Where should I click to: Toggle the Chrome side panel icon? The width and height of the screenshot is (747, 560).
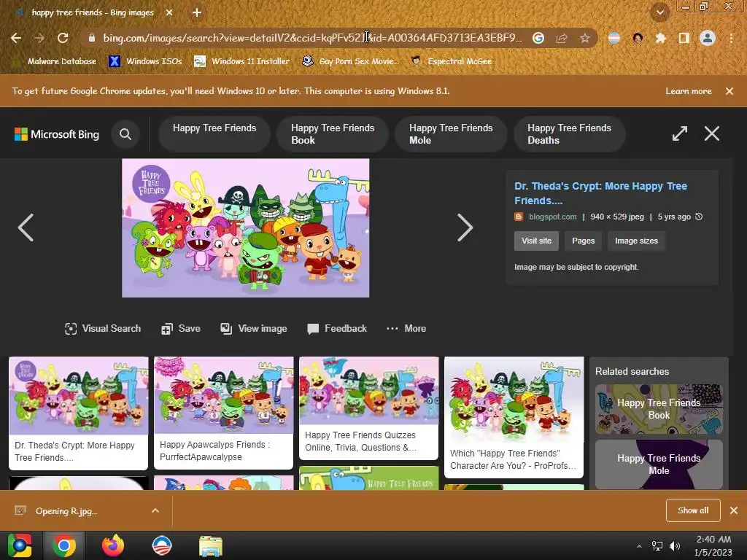pos(684,38)
